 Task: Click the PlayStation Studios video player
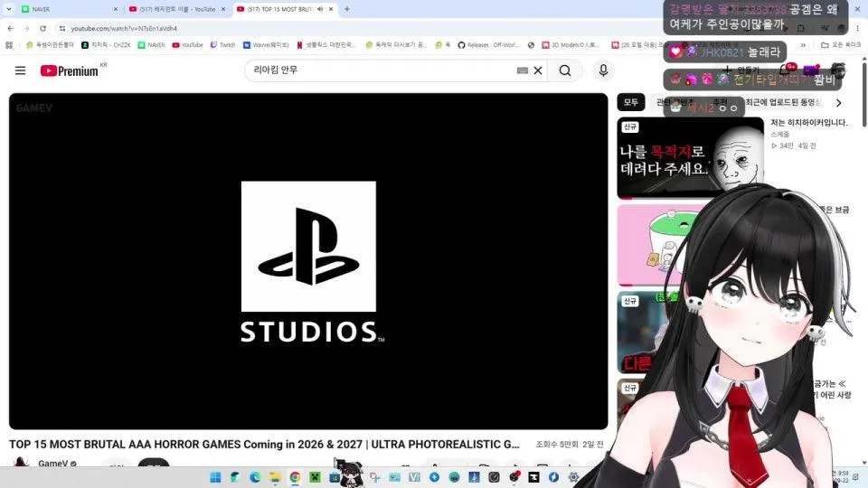308,260
